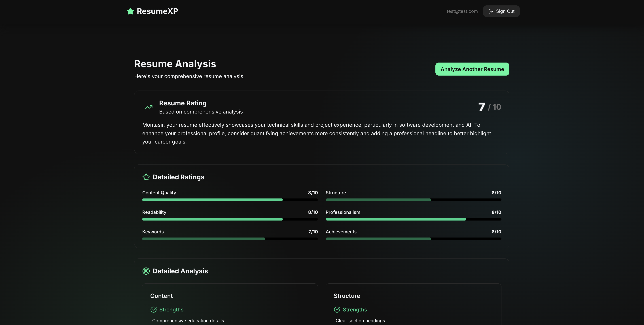This screenshot has height=325, width=644.
Task: Click the Professionalism progress bar
Action: [413, 219]
